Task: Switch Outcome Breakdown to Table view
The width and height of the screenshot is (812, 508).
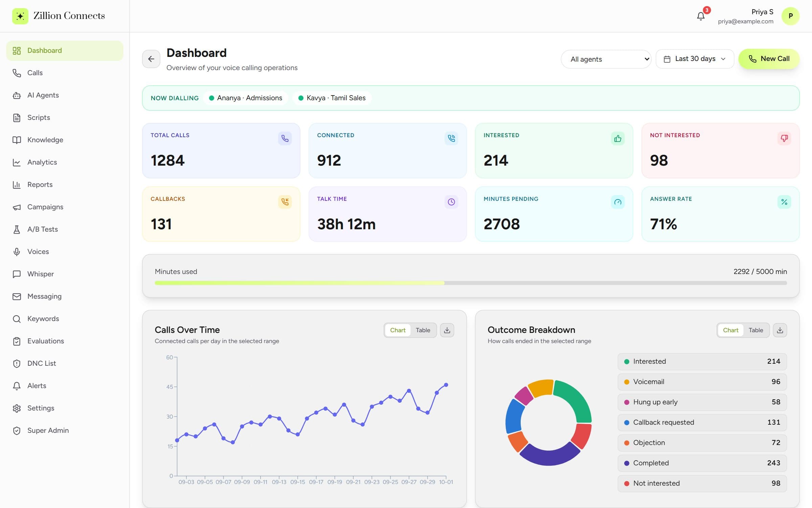Action: [x=756, y=330]
